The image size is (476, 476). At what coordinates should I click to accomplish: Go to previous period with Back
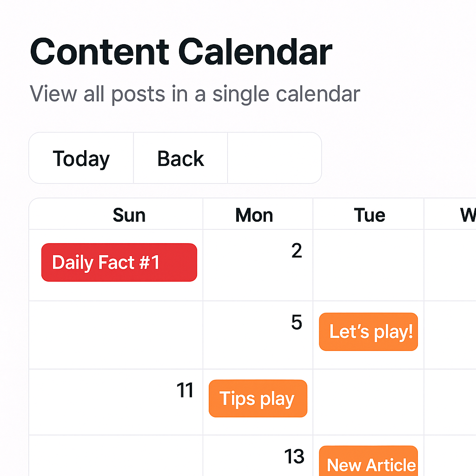pyautogui.click(x=180, y=159)
